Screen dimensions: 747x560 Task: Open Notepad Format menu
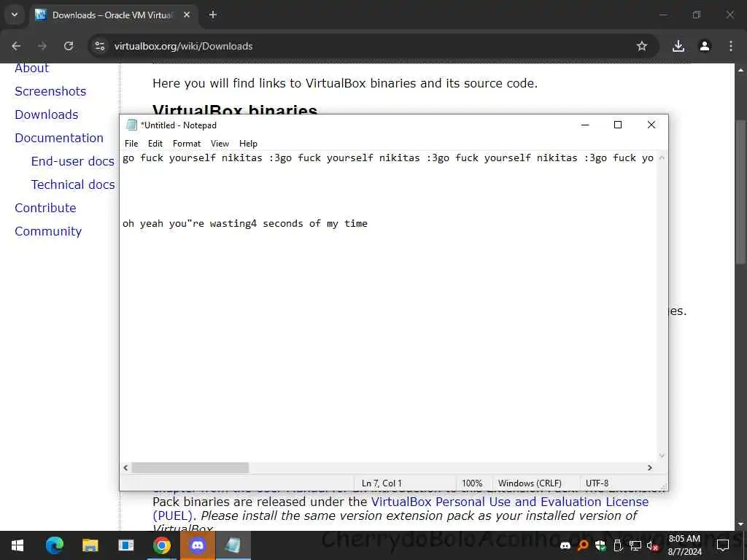click(x=187, y=144)
